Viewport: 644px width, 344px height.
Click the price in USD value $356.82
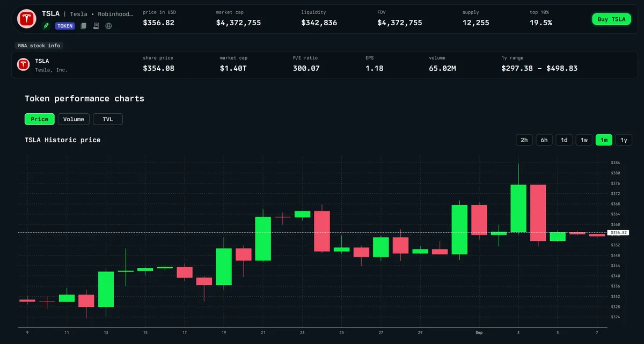(x=158, y=23)
